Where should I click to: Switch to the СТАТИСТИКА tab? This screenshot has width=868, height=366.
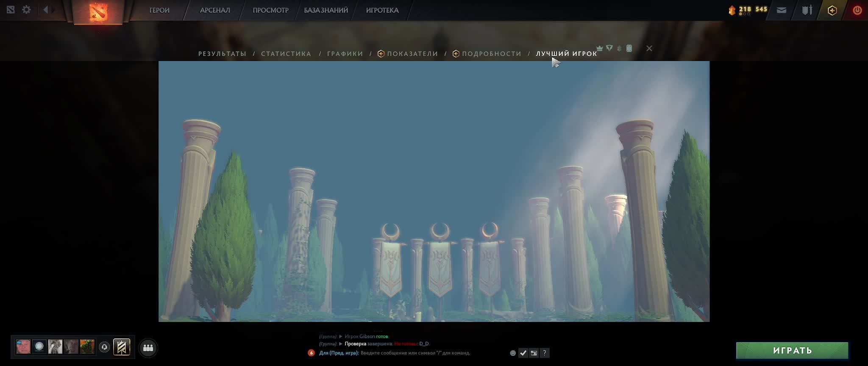(x=286, y=54)
